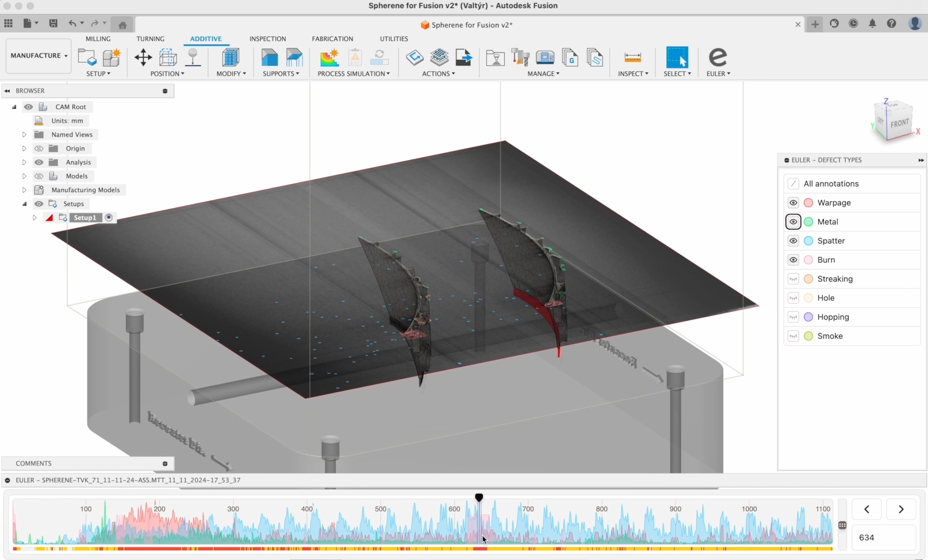Image resolution: width=928 pixels, height=560 pixels.
Task: Show the Streaking defect annotations
Action: pos(793,279)
